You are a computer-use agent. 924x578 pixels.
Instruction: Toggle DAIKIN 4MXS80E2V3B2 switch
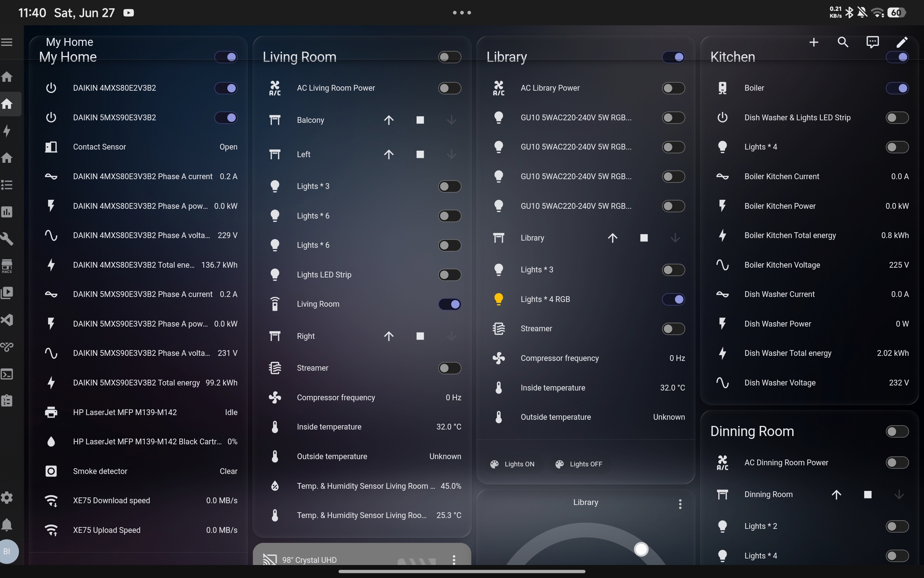226,88
